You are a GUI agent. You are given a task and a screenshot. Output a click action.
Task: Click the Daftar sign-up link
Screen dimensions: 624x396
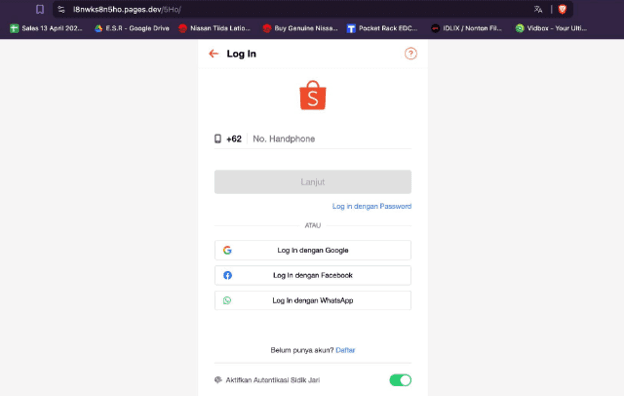(345, 350)
